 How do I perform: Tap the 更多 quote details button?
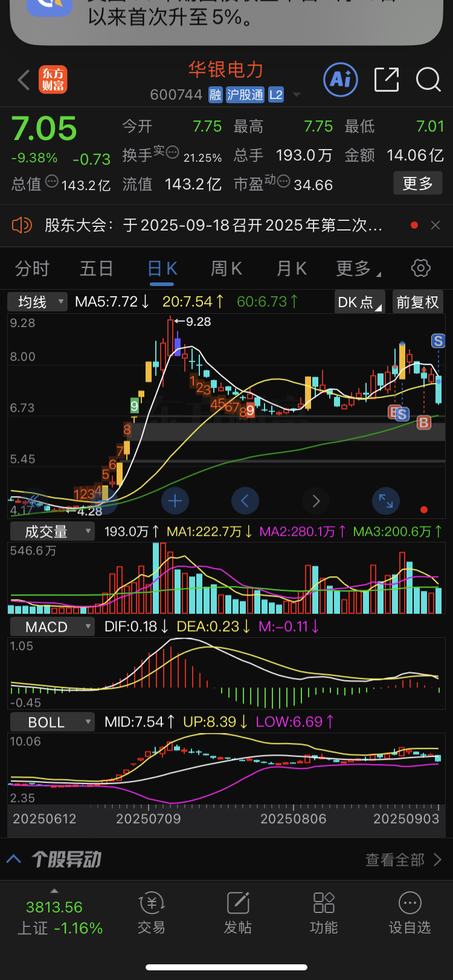pos(418,183)
